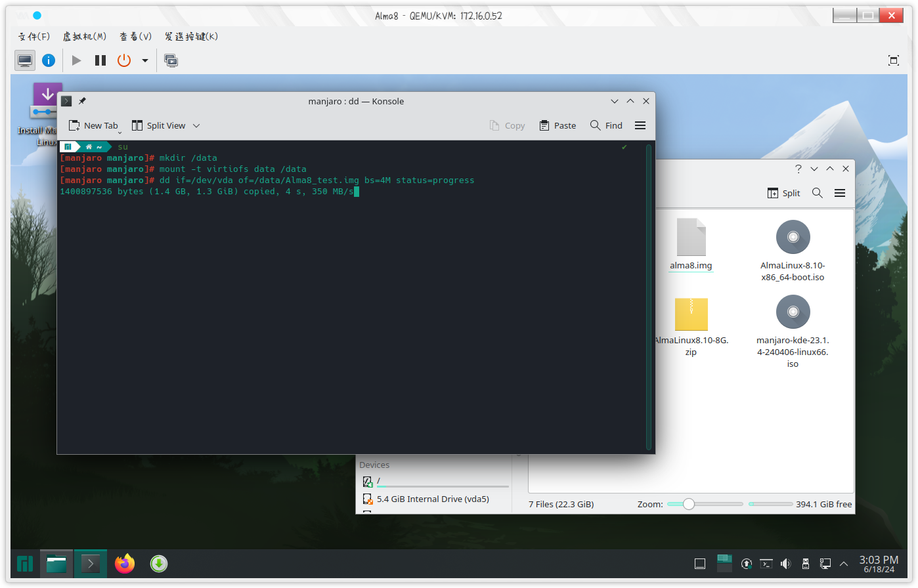918x588 pixels.
Task: Minimize the Konsole window
Action: (x=615, y=101)
